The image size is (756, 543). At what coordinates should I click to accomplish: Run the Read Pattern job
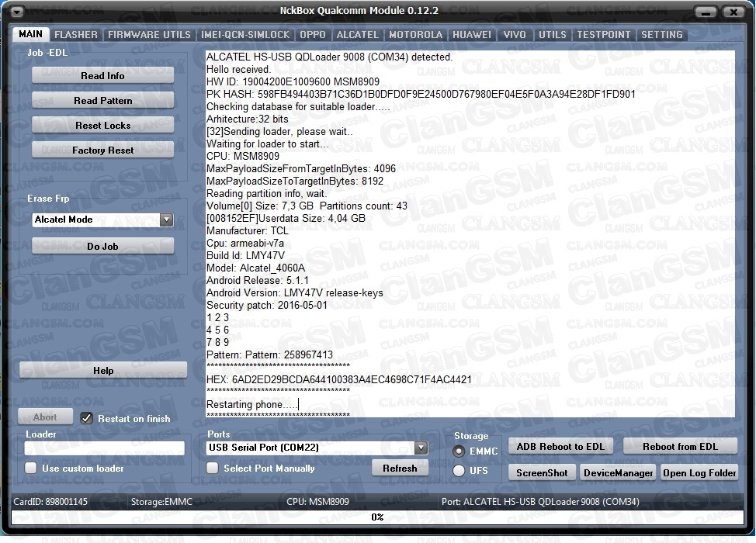(102, 101)
